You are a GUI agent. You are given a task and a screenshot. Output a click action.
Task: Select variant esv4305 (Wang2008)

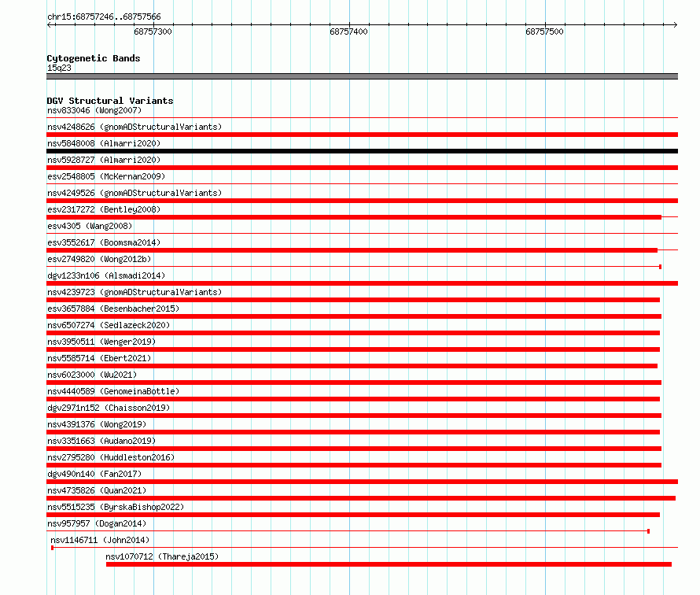tap(90, 226)
